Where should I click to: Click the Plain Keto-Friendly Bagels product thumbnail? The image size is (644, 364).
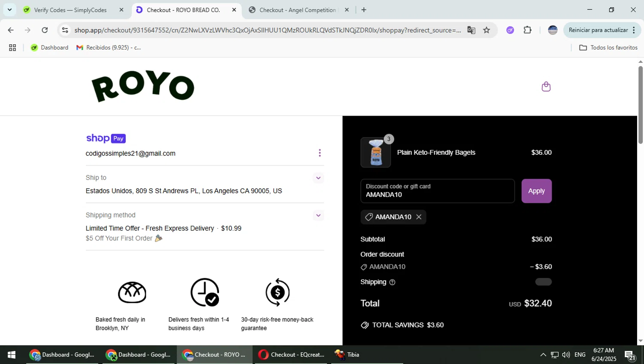coord(376,153)
